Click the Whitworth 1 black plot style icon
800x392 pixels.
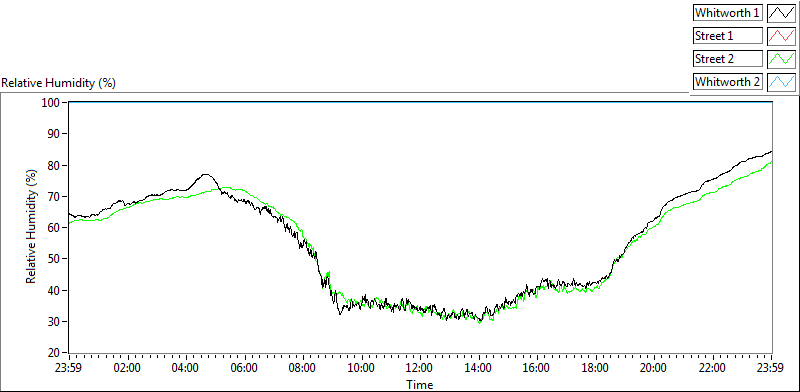point(781,13)
